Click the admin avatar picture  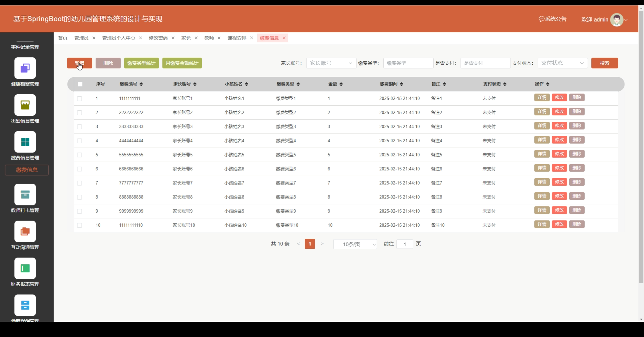[616, 20]
